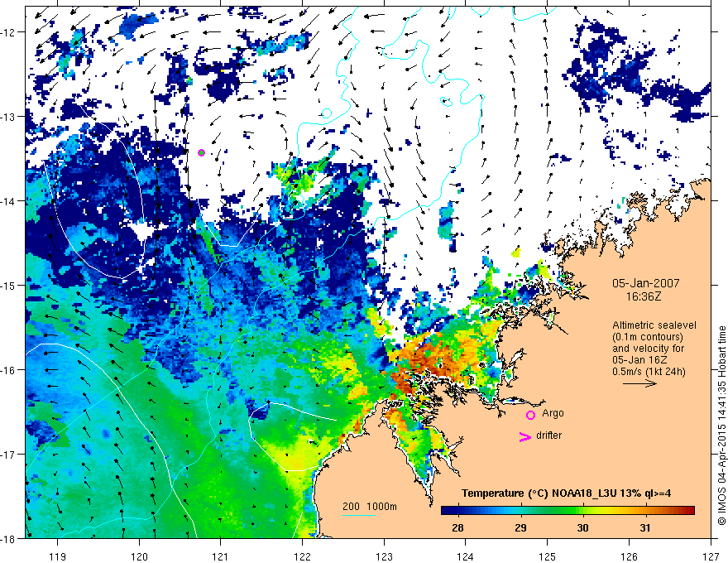
Task: Click the time label 16:36Z
Action: click(x=643, y=296)
